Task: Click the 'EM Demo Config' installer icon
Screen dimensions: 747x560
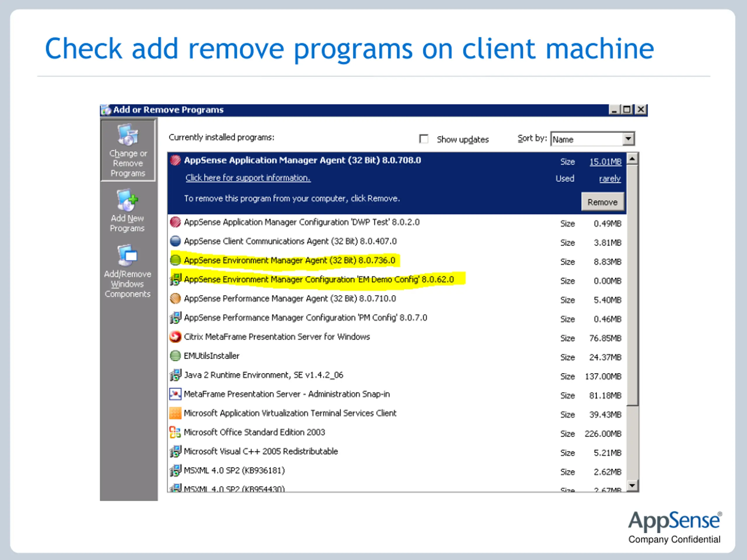Action: (x=175, y=279)
